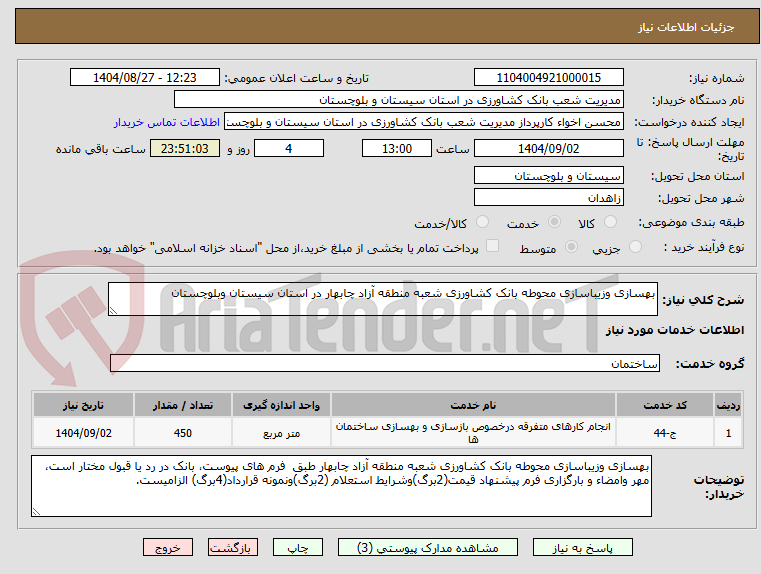Screen dimensions: 761x574
Task: Open 'مشاهده مدارک پیوستی (3)' attachments
Action: pyautogui.click(x=428, y=547)
